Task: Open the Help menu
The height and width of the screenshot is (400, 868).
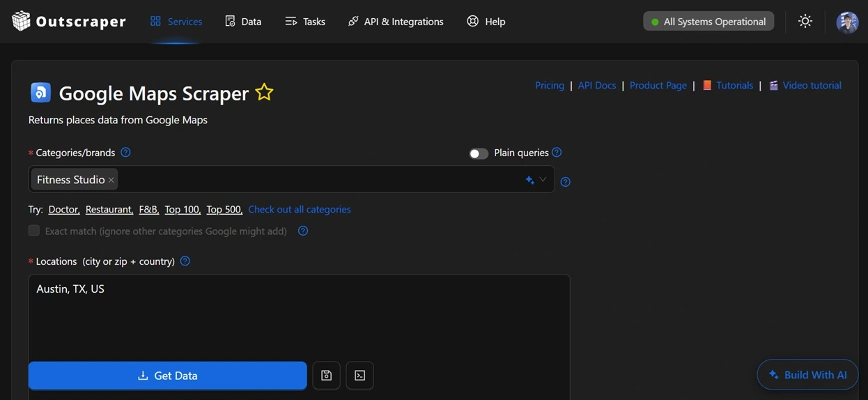Action: 486,22
